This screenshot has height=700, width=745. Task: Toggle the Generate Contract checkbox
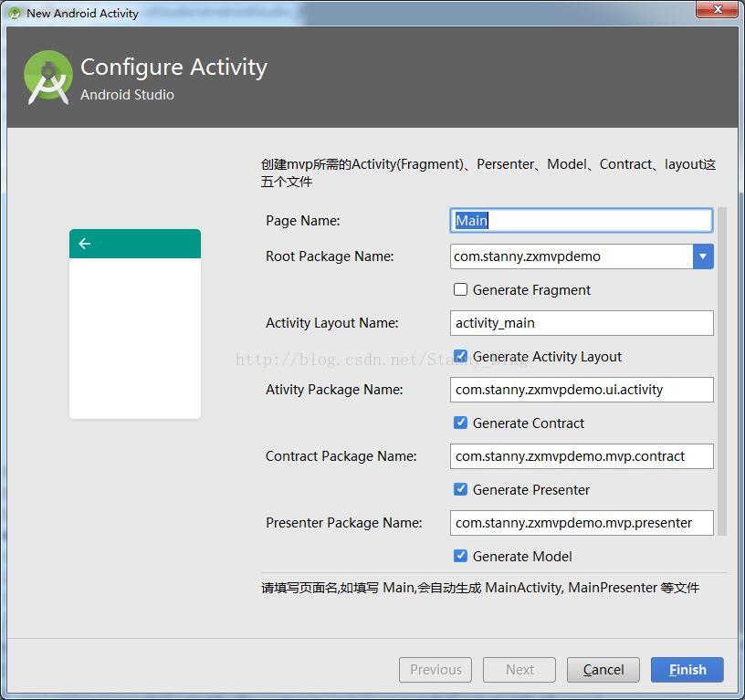pos(460,423)
